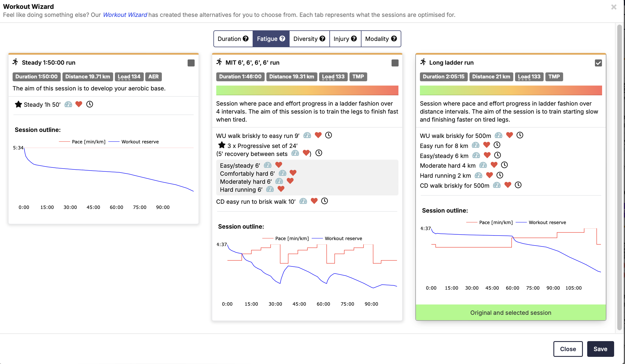Image resolution: width=625 pixels, height=364 pixels.
Task: Click heart icon next to Hard running 2 km
Action: pyautogui.click(x=490, y=175)
